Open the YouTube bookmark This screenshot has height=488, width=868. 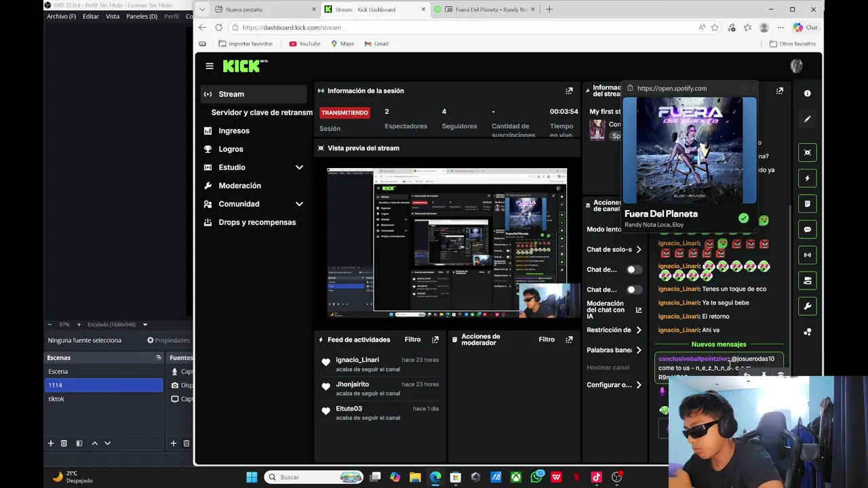[x=304, y=43]
